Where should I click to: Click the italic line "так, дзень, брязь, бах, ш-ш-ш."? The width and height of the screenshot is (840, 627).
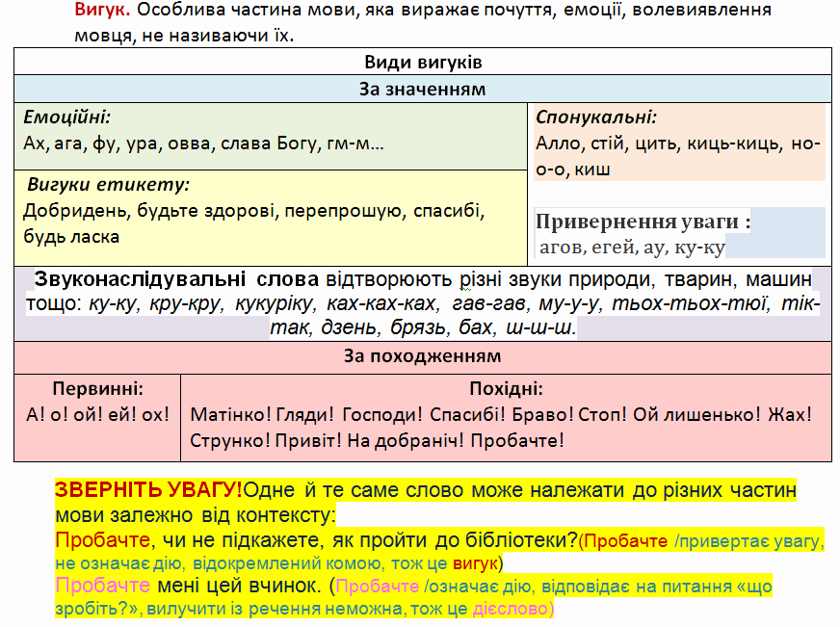pos(423,327)
